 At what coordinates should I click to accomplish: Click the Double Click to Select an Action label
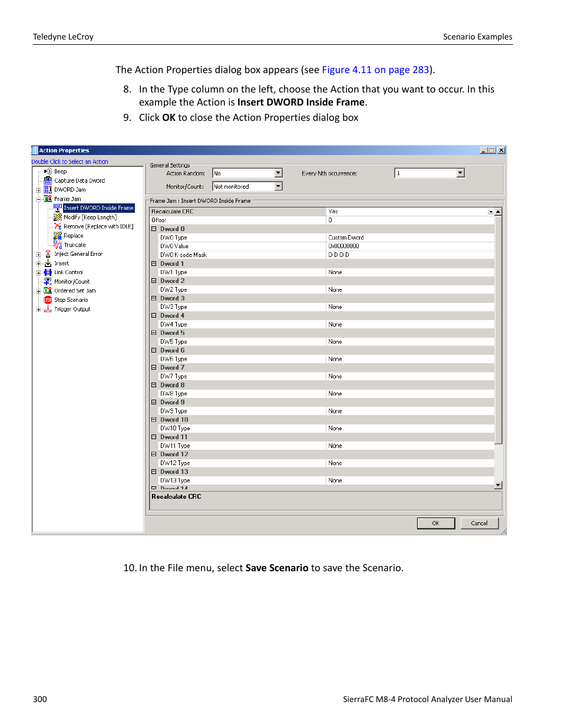[x=70, y=162]
